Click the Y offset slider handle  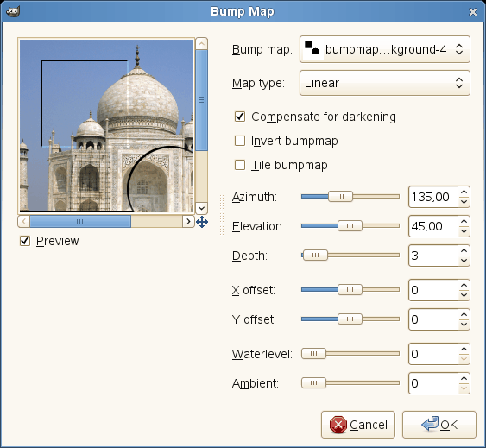coord(350,319)
